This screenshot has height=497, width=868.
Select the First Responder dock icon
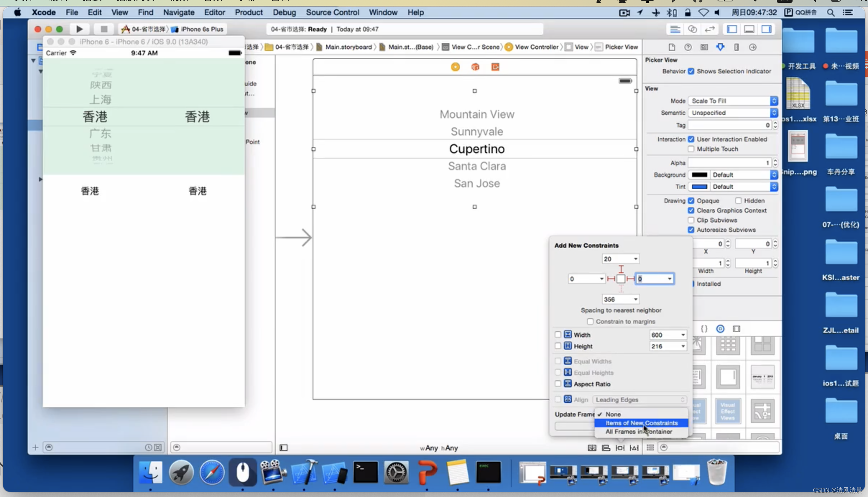tap(475, 67)
